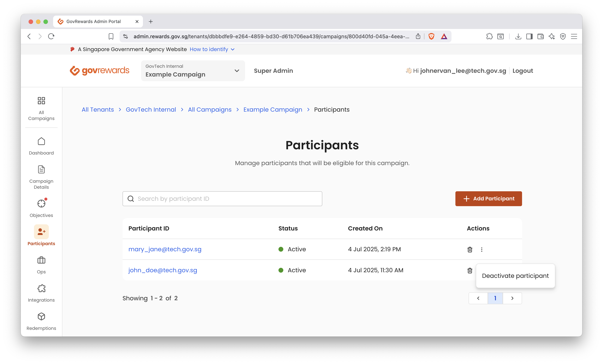Open the kebab menu for mary_jane's row
This screenshot has height=364, width=603.
point(482,249)
